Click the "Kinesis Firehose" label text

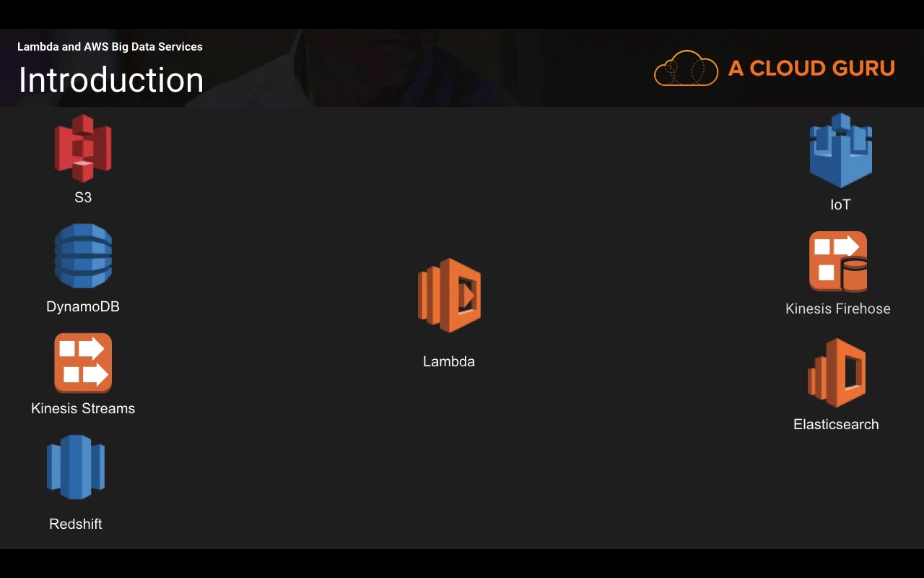click(x=838, y=309)
